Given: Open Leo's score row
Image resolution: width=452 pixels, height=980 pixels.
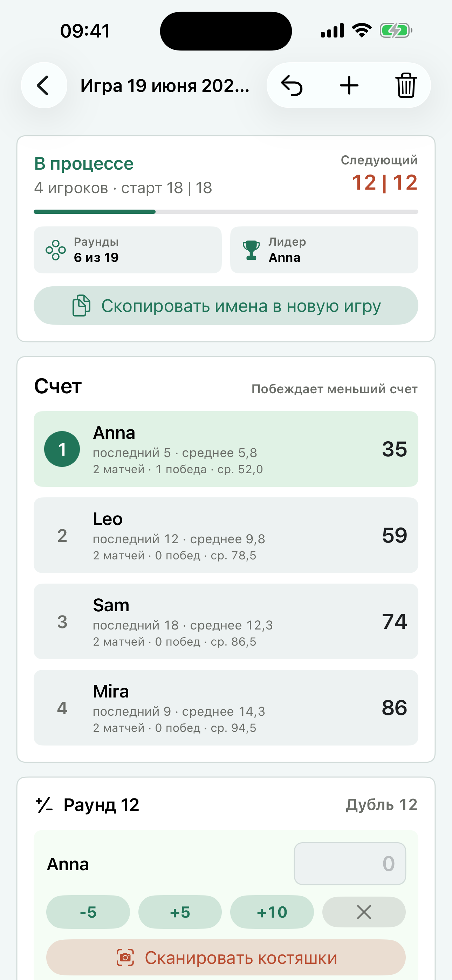Looking at the screenshot, I should pyautogui.click(x=226, y=535).
